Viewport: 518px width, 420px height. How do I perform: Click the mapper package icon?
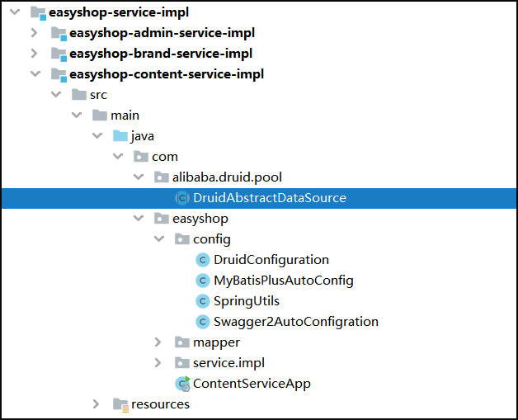(x=182, y=342)
